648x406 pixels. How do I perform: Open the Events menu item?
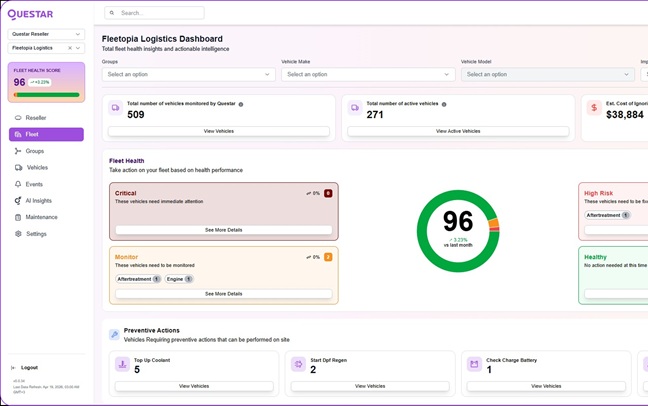point(46,184)
